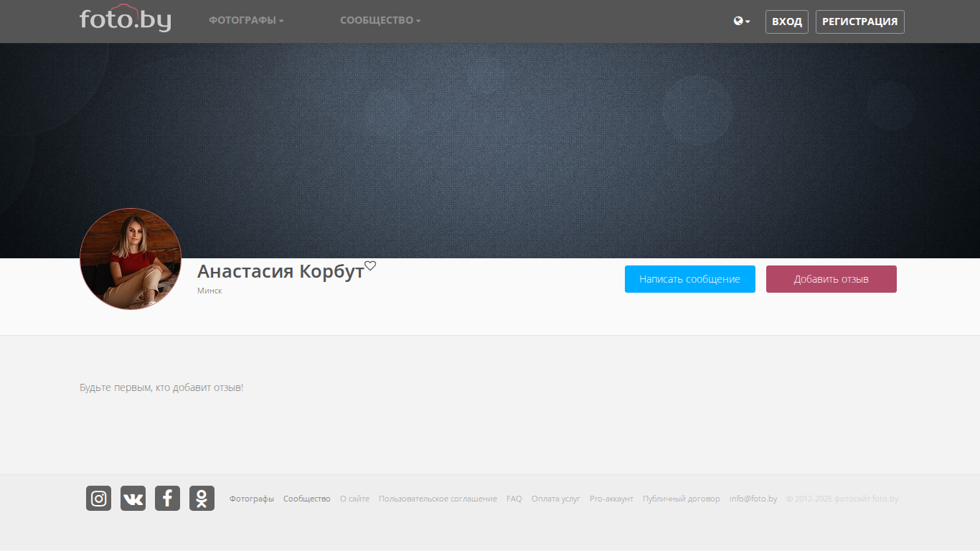Open the VK social icon
This screenshot has width=980, height=551.
click(133, 499)
